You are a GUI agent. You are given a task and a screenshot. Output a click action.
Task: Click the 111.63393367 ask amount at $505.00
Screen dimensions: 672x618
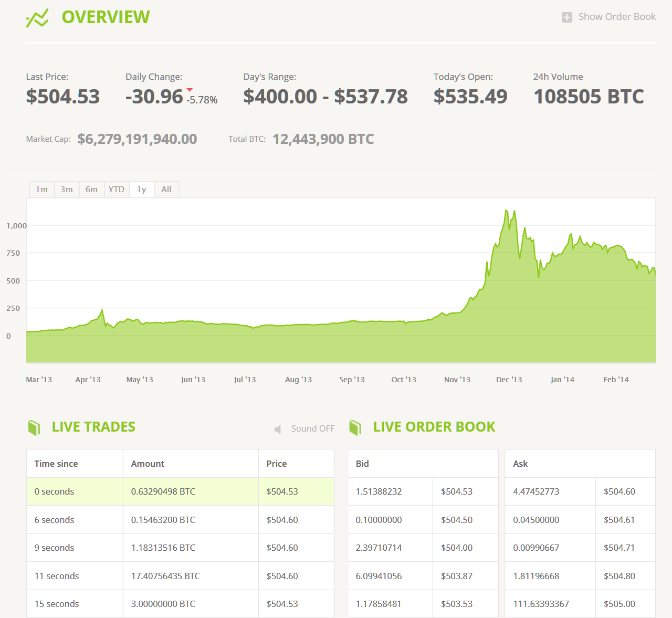[541, 604]
